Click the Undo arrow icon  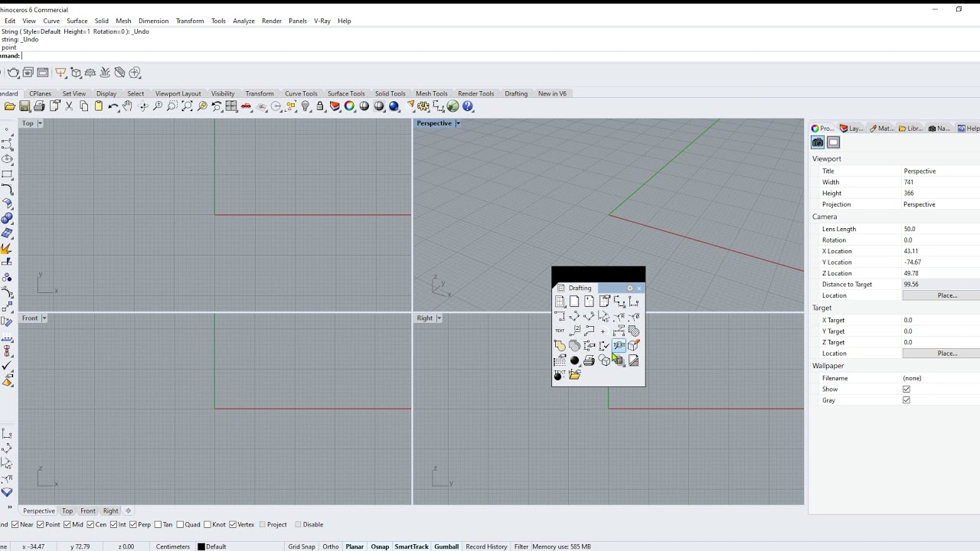pyautogui.click(x=113, y=106)
